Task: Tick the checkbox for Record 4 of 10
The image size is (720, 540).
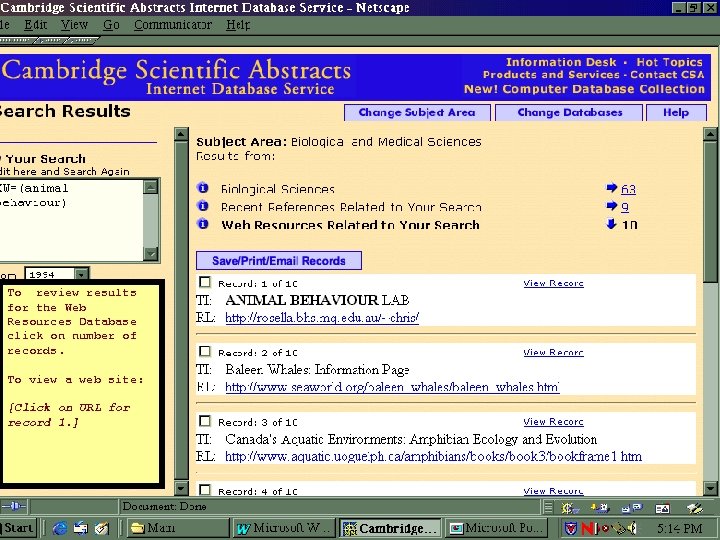Action: pos(205,490)
